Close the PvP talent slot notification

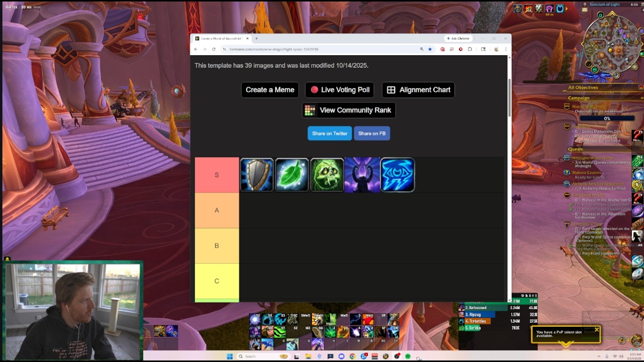tap(597, 330)
